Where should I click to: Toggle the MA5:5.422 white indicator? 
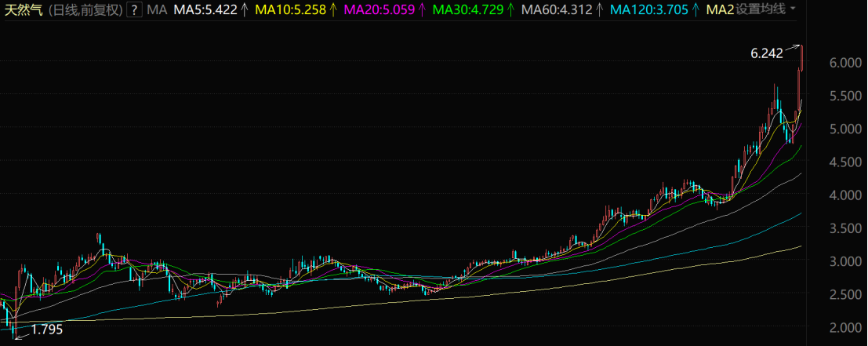[207, 10]
